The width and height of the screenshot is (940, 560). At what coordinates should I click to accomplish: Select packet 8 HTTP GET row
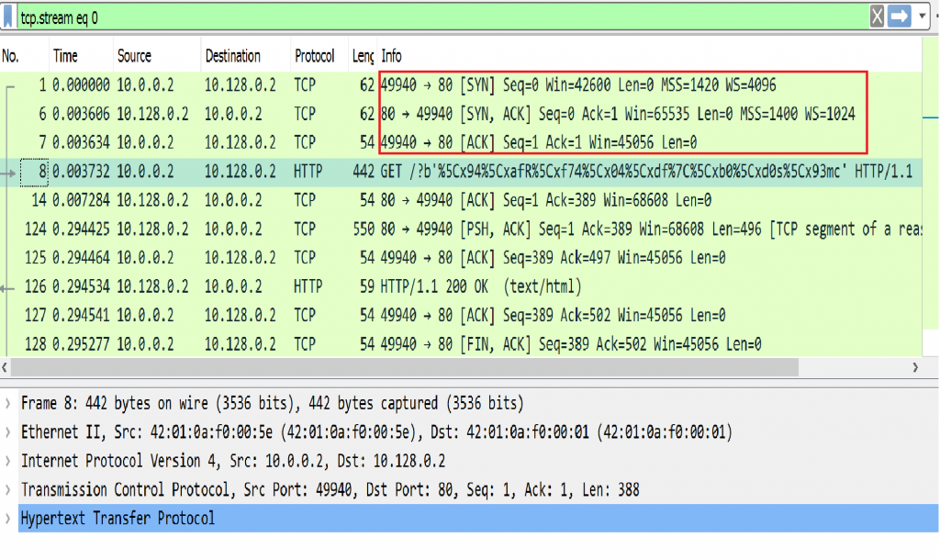pyautogui.click(x=461, y=172)
